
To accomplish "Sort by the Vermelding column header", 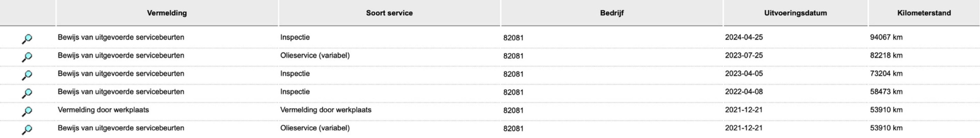I will (167, 13).
